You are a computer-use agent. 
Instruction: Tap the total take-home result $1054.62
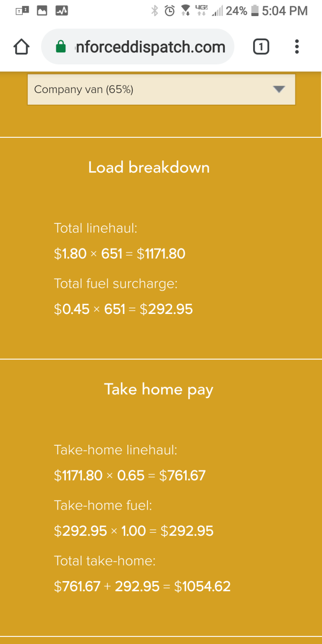click(202, 586)
